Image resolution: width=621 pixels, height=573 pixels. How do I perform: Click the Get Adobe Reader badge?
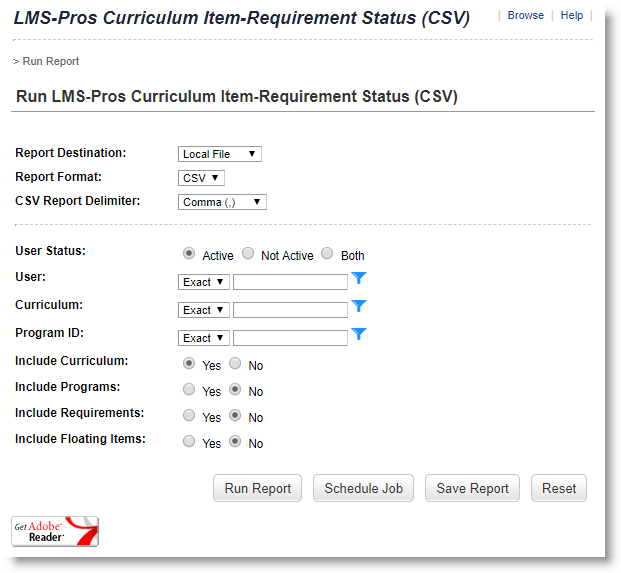55,531
